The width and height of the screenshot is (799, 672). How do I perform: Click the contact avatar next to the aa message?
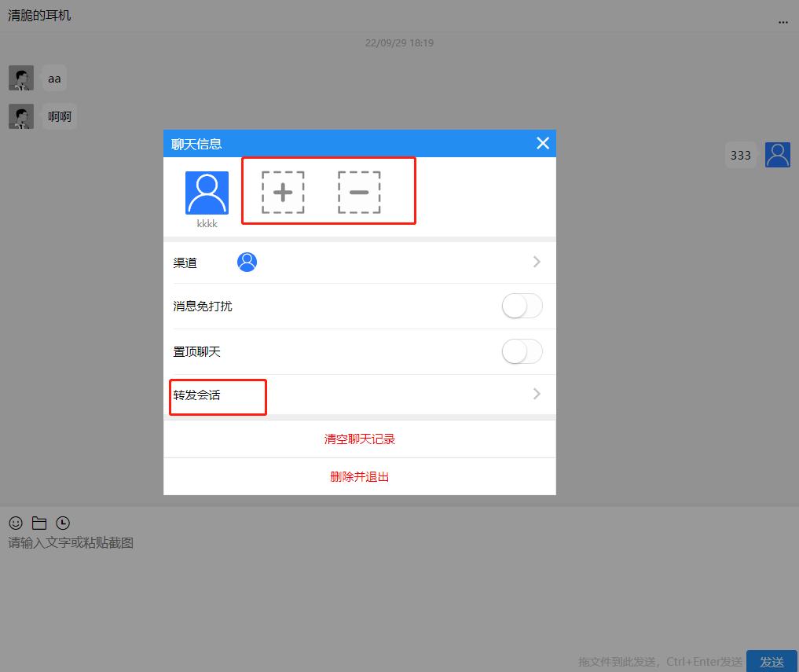[x=20, y=78]
